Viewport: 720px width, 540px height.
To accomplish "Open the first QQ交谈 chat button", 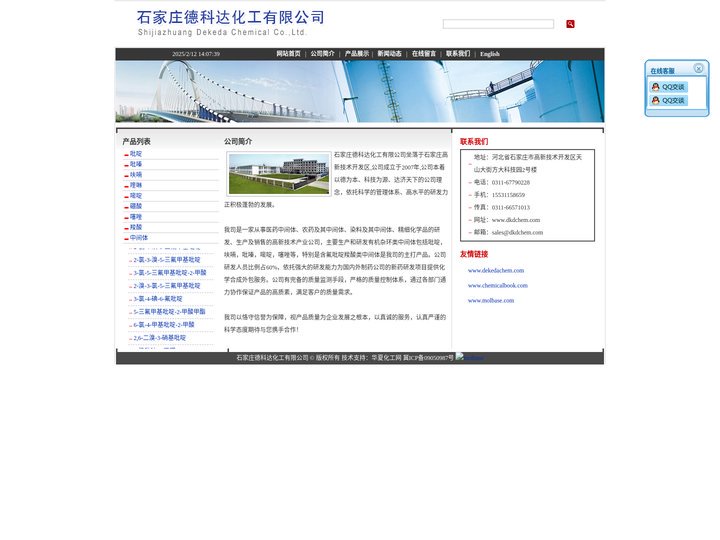I will (669, 87).
